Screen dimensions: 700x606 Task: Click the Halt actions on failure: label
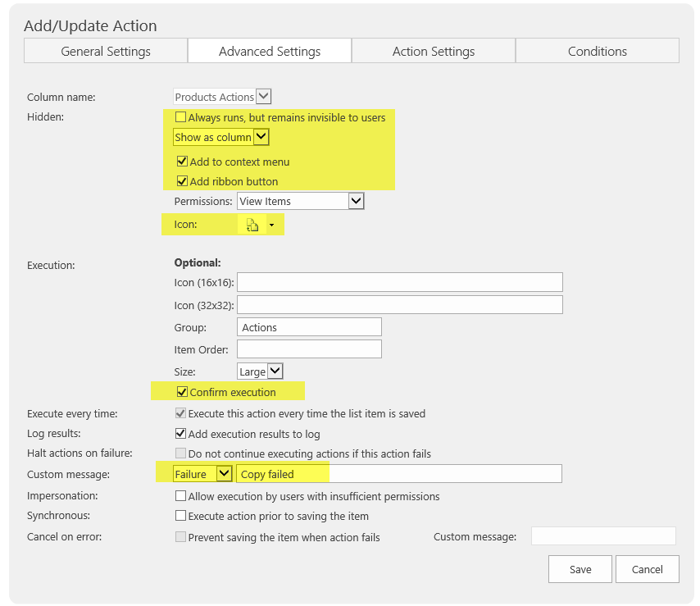click(80, 453)
